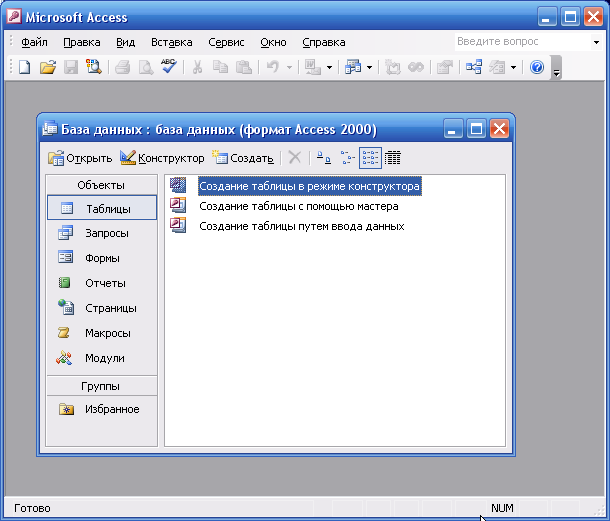Open the Relationships diagram icon
This screenshot has width=610, height=521.
[474, 67]
